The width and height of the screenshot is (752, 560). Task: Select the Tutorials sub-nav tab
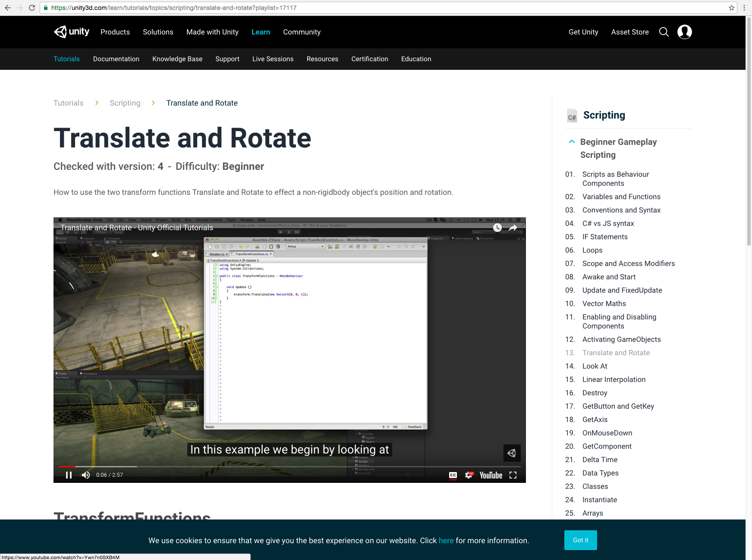click(66, 59)
